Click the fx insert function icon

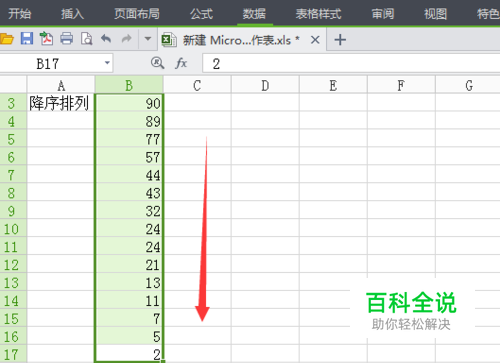(181, 63)
